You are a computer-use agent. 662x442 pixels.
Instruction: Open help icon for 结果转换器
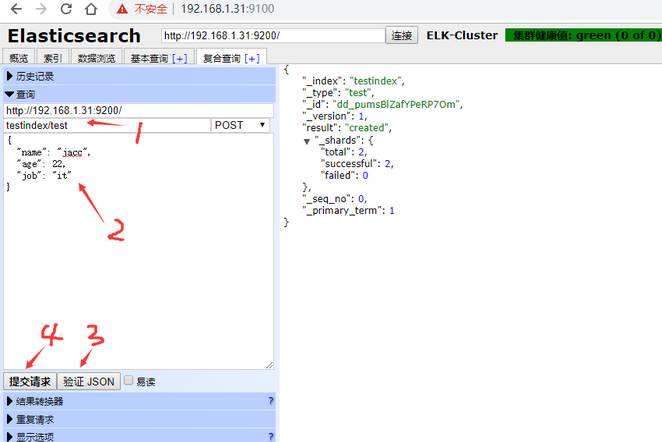271,401
